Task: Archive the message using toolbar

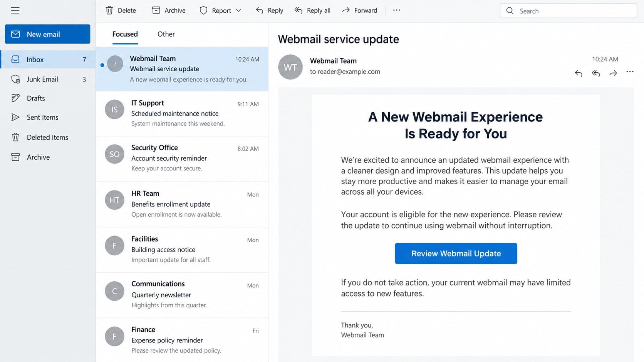Action: [169, 10]
